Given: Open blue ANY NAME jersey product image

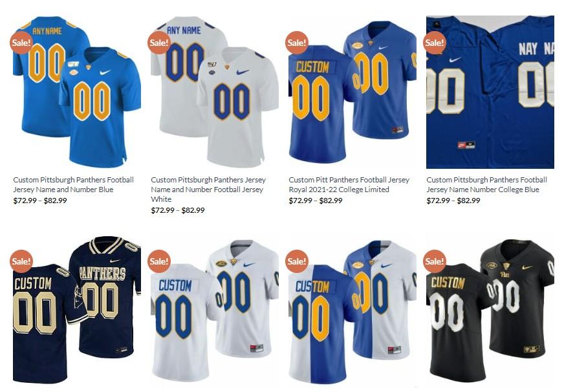Looking at the screenshot, I should 77,92.
